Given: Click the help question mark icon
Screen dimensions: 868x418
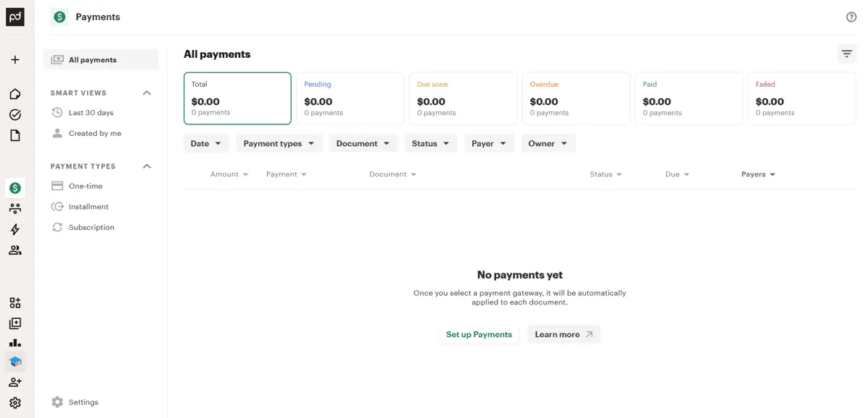Looking at the screenshot, I should click(x=851, y=17).
